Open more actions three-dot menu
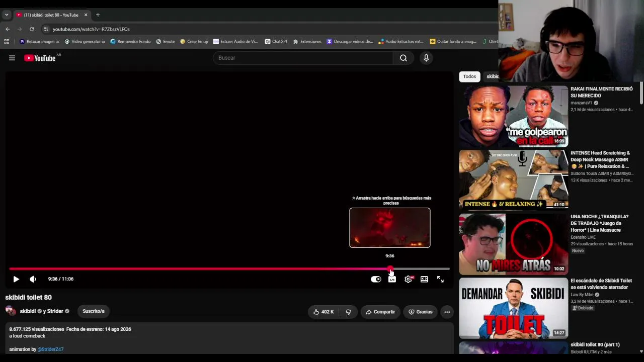Viewport: 644px width, 362px height. 447,312
